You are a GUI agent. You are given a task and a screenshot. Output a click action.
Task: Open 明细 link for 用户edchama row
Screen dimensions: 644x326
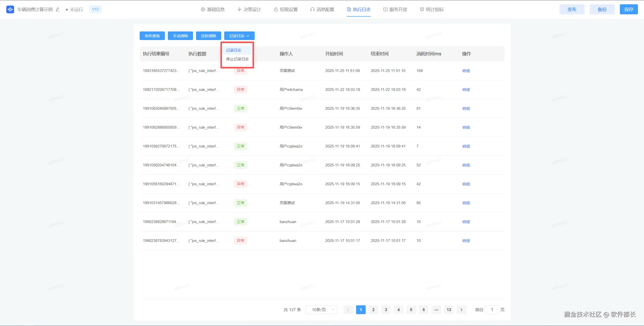[466, 90]
